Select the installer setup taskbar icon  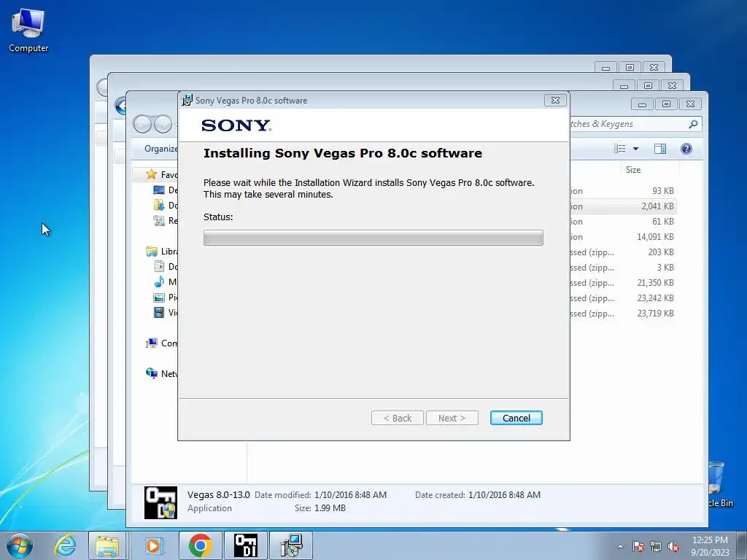coord(291,545)
